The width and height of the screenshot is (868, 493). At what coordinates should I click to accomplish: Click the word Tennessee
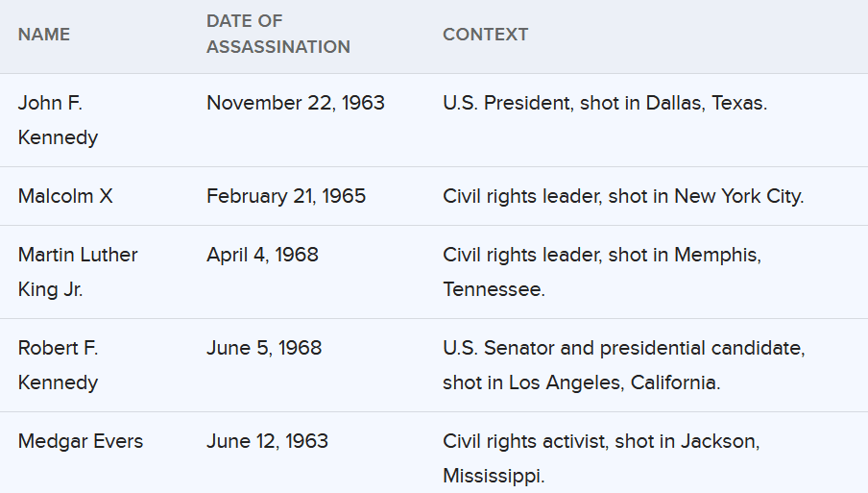[x=493, y=289]
